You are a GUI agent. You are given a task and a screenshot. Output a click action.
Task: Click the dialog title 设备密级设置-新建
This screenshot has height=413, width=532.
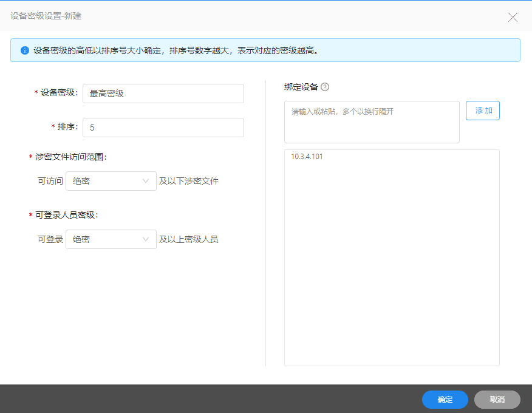point(46,16)
